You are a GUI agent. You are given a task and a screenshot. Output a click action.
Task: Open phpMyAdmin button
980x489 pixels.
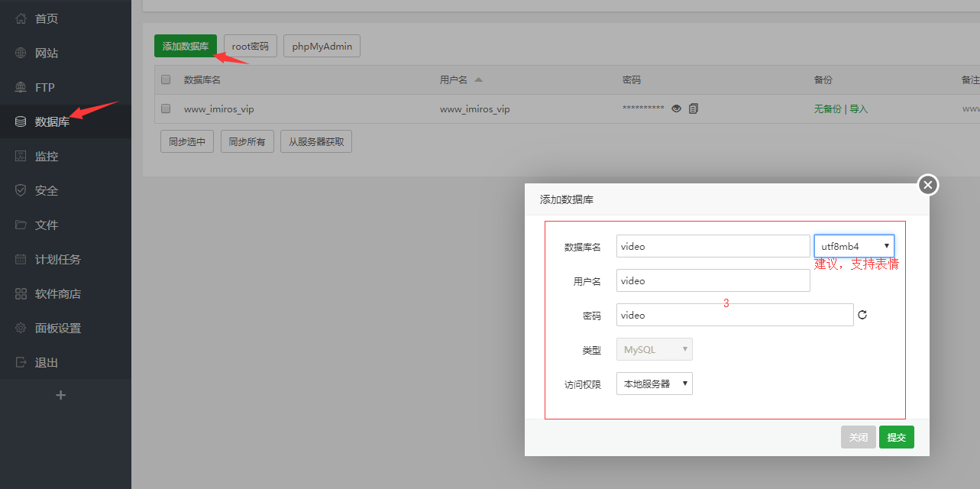(x=322, y=46)
